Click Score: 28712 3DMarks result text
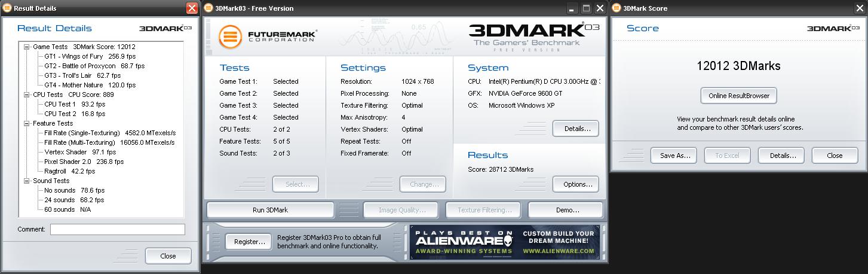 pos(501,169)
